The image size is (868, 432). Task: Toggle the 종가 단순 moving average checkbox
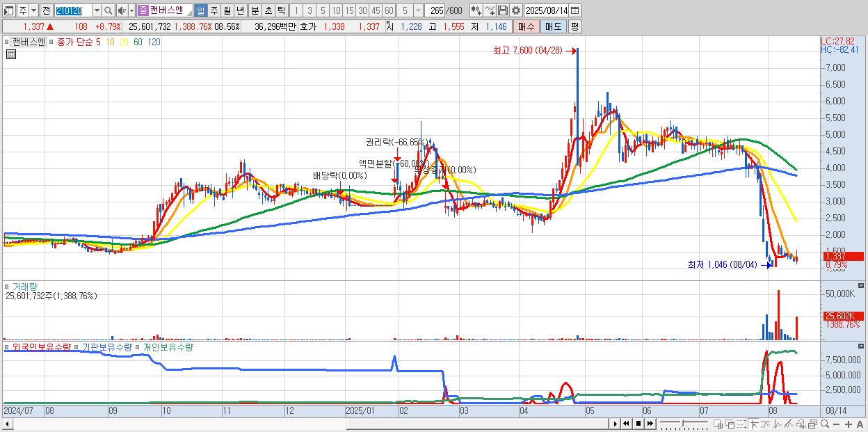(52, 42)
